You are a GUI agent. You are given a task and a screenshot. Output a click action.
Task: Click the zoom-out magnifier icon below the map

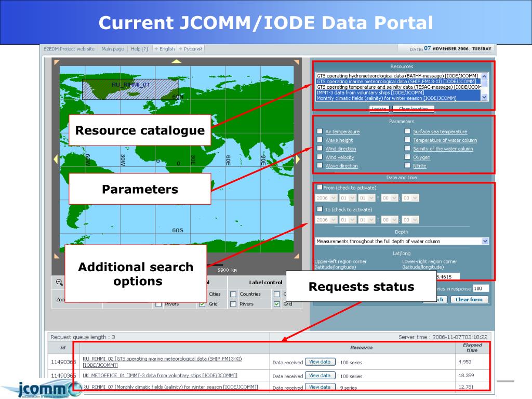tap(59, 282)
